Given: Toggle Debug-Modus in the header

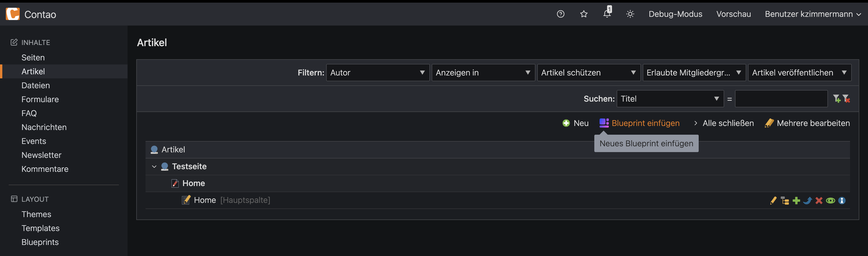Looking at the screenshot, I should point(675,14).
